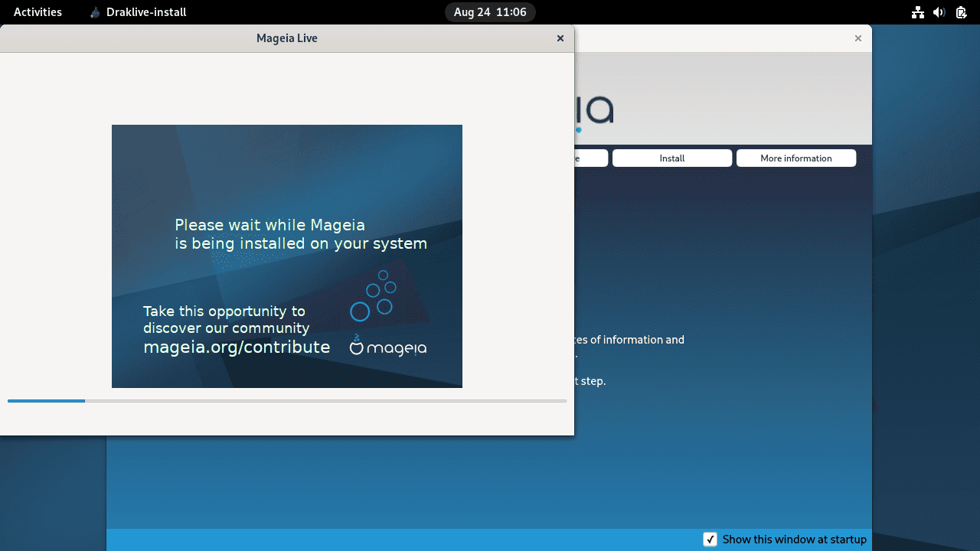980x551 pixels.
Task: Click 'Please wait while Mageia' text
Action: pos(269,225)
